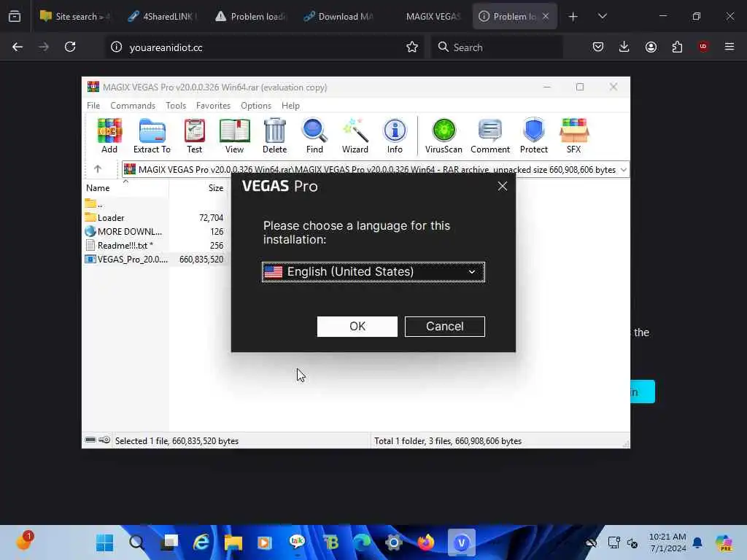747x560 pixels.
Task: Open the English (United States) language dropdown
Action: tap(373, 272)
